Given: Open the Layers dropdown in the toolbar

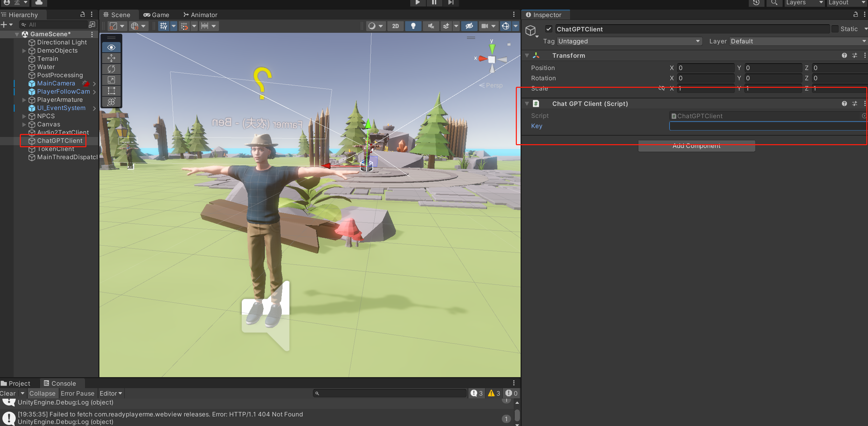Looking at the screenshot, I should click(x=803, y=3).
